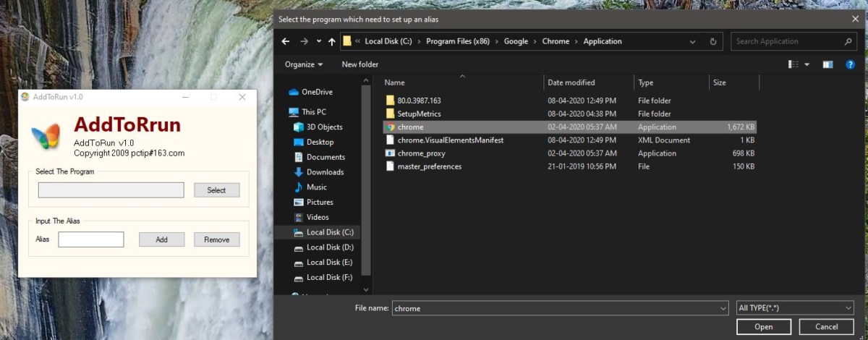Click the Open button
The image size is (868, 340).
click(x=764, y=327)
